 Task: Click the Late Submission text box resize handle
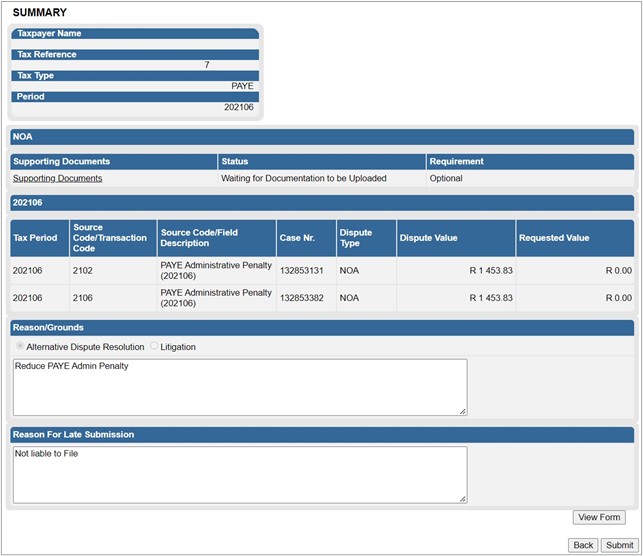coord(462,497)
